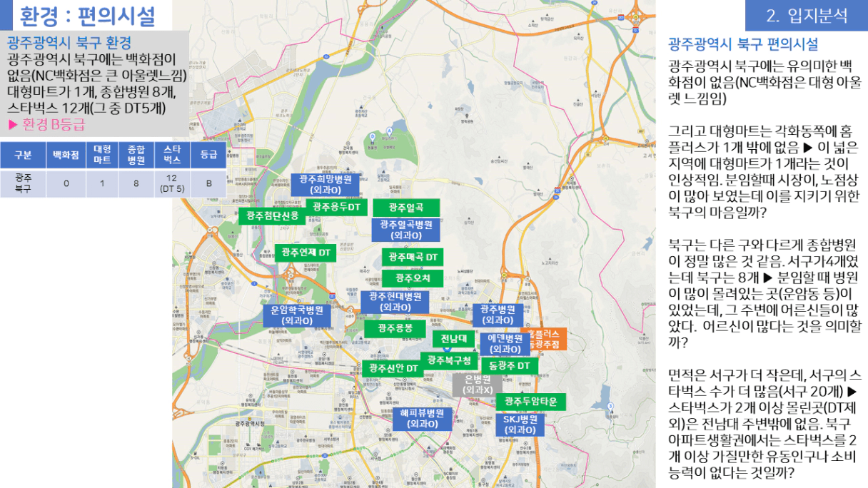Click the SKJ병원 (외과O) label
This screenshot has height=488, width=868.
(520, 425)
